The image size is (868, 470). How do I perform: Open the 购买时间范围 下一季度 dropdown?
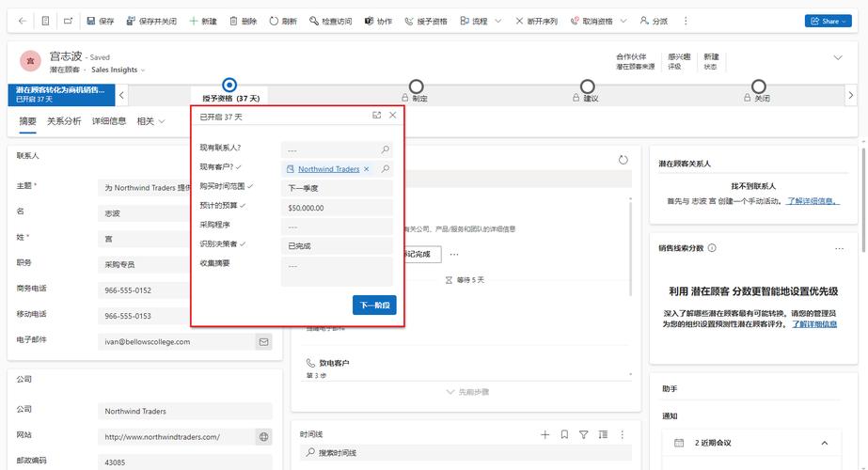click(337, 188)
